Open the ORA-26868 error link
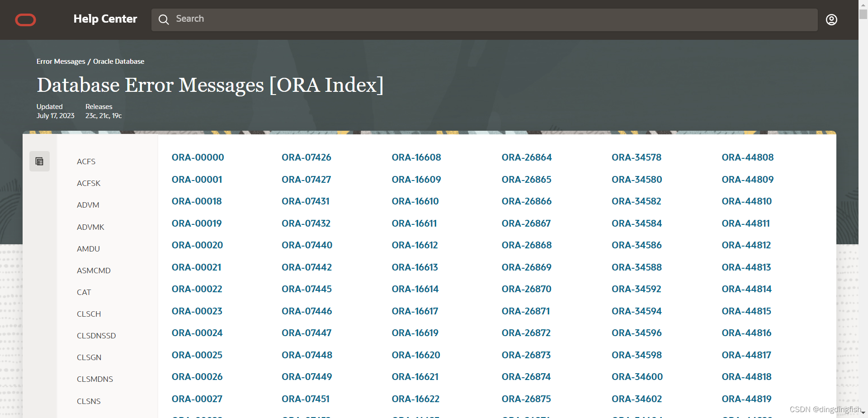This screenshot has height=418, width=868. tap(527, 245)
